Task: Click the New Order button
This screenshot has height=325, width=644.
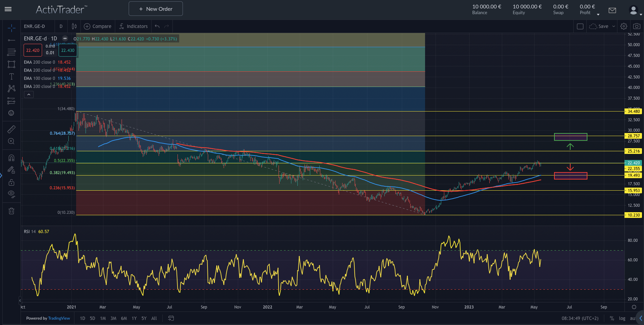Action: 156,9
